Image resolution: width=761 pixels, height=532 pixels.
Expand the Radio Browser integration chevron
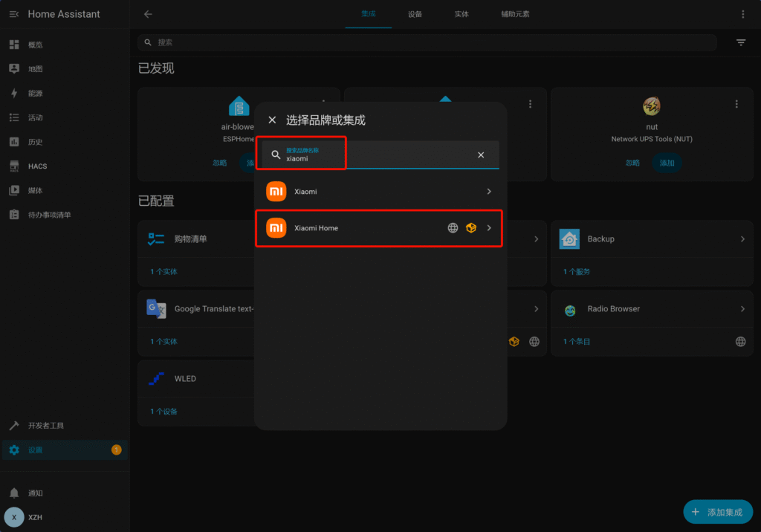click(x=742, y=309)
